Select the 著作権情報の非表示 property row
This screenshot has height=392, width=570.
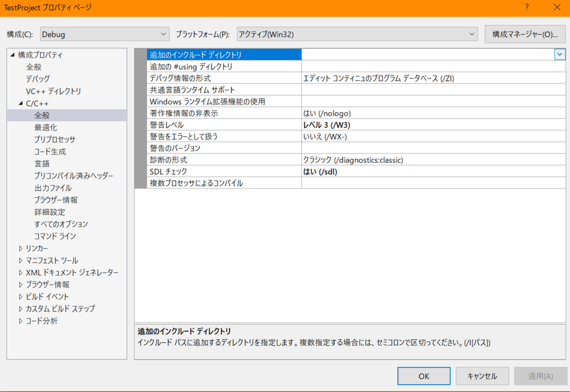tap(356, 113)
